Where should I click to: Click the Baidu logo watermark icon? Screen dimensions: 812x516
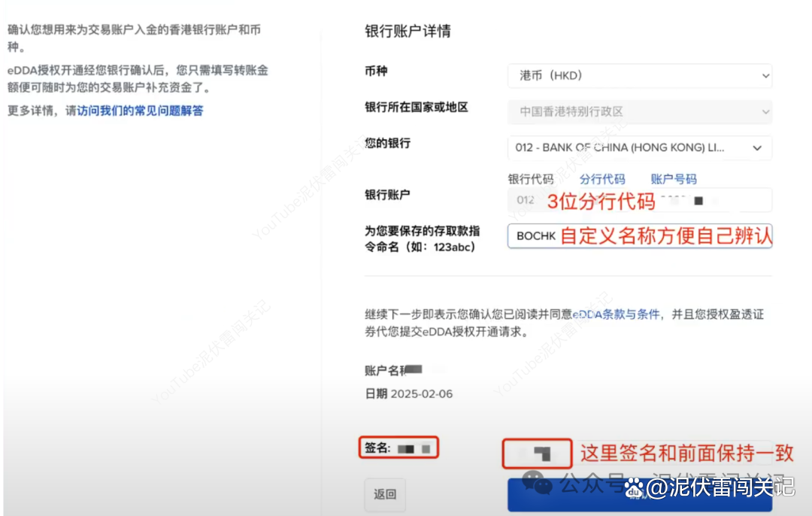(635, 487)
